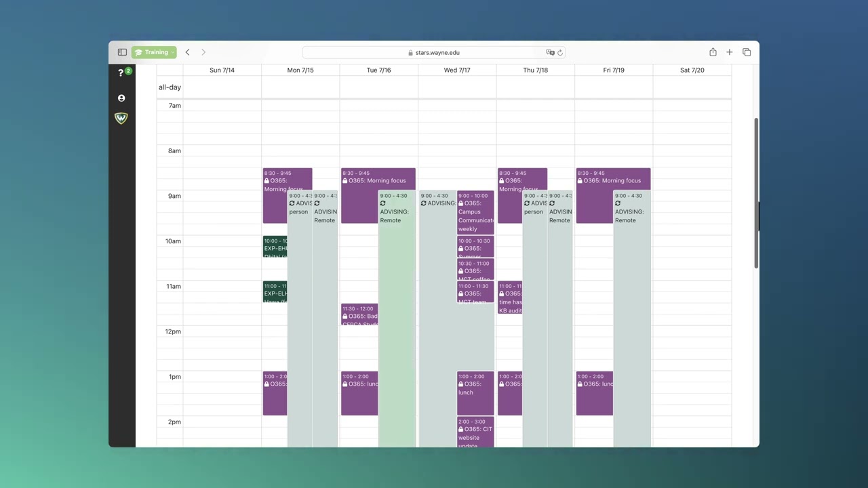
Task: Open Tuesday's 1:00-2:00 lunch event
Action: pyautogui.click(x=359, y=393)
